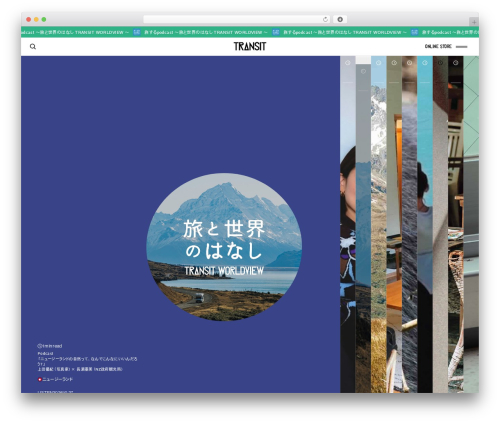Open the green podcast ticker banner

(250, 32)
